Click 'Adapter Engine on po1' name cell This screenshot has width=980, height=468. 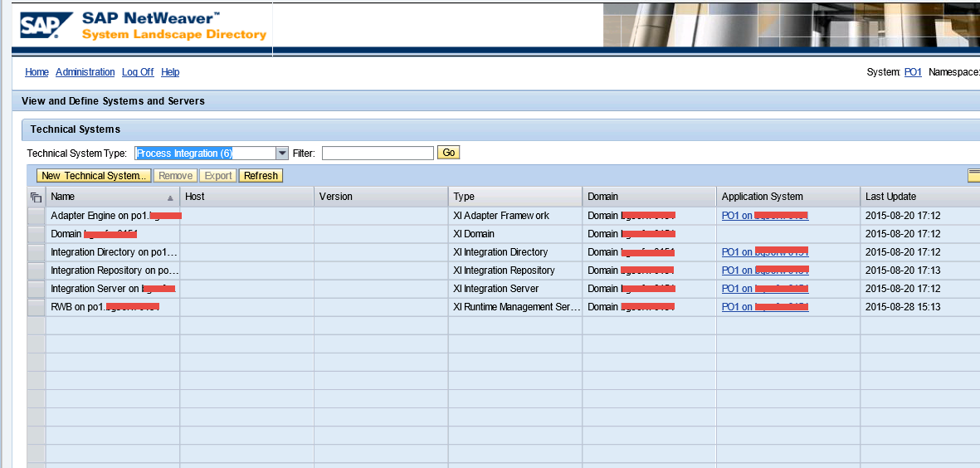click(x=113, y=216)
